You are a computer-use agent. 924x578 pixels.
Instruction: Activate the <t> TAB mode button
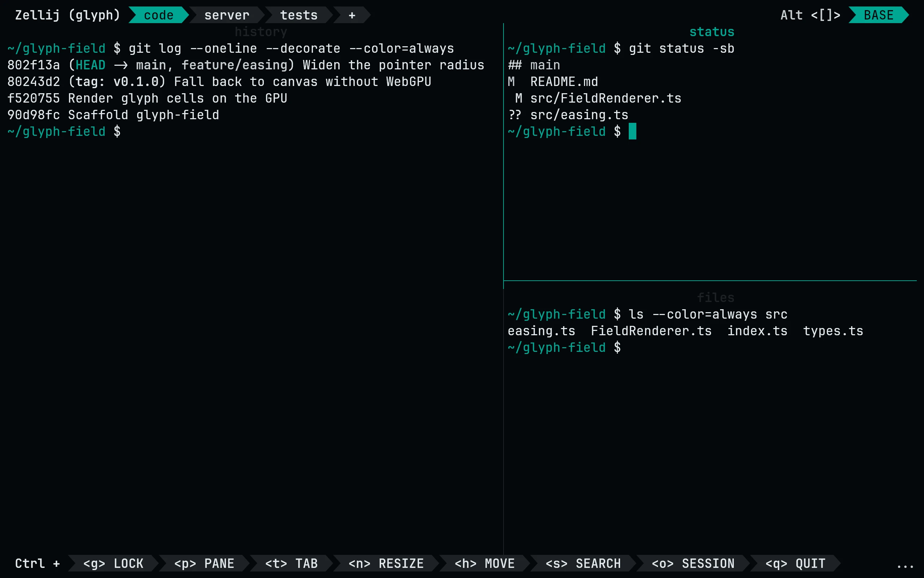click(x=291, y=563)
